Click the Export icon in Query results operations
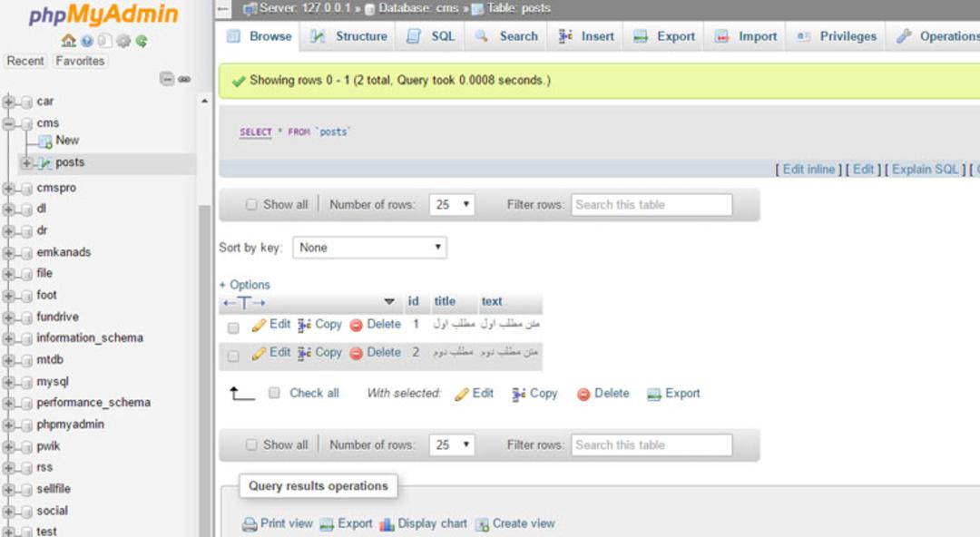 coord(327,524)
